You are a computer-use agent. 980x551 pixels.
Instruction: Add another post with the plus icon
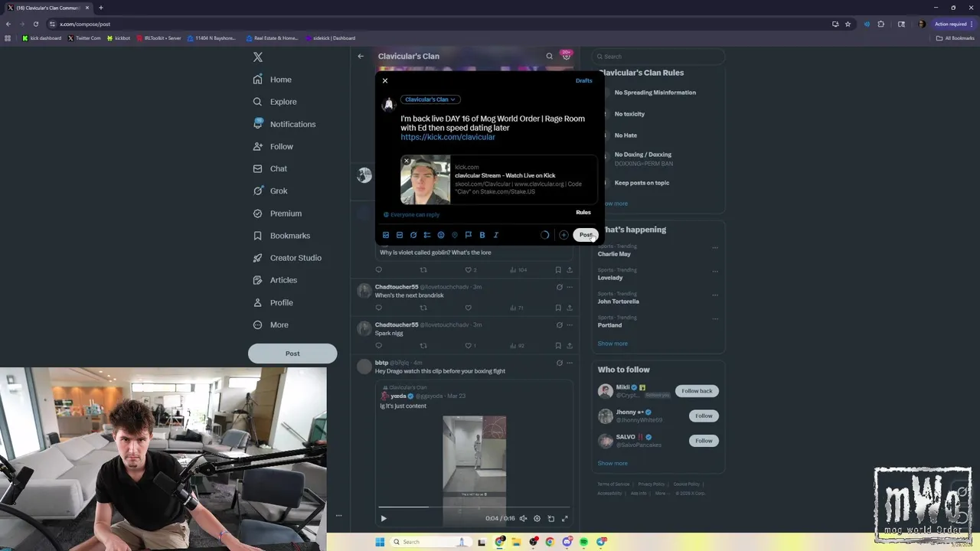[x=563, y=235]
